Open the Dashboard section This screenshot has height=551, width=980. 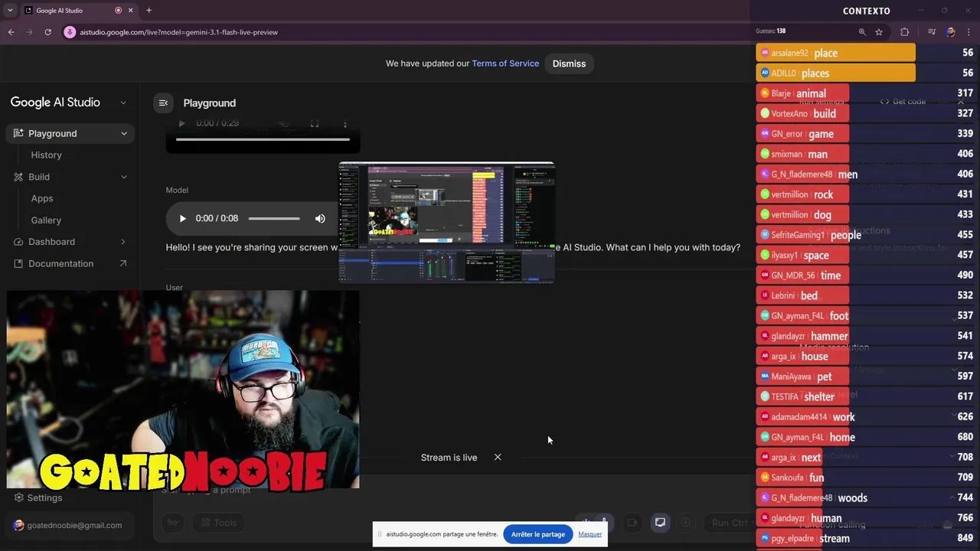(x=51, y=242)
